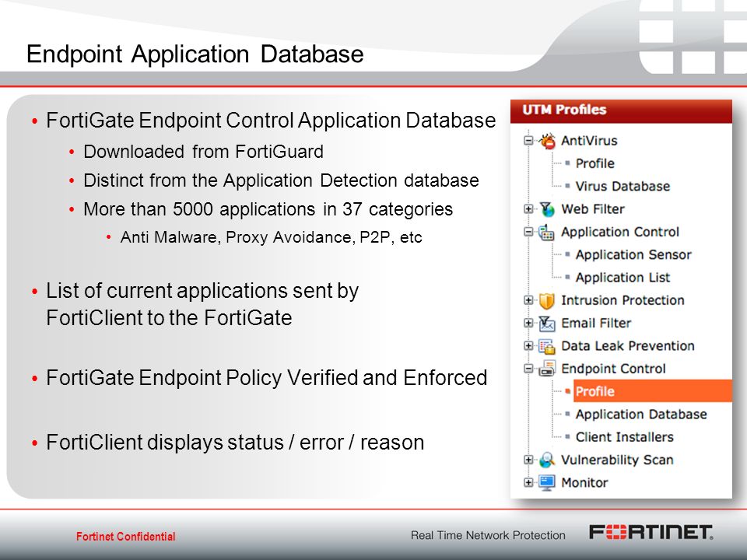This screenshot has width=747, height=560.
Task: Expand the Vulnerability Scan tree node
Action: click(528, 460)
